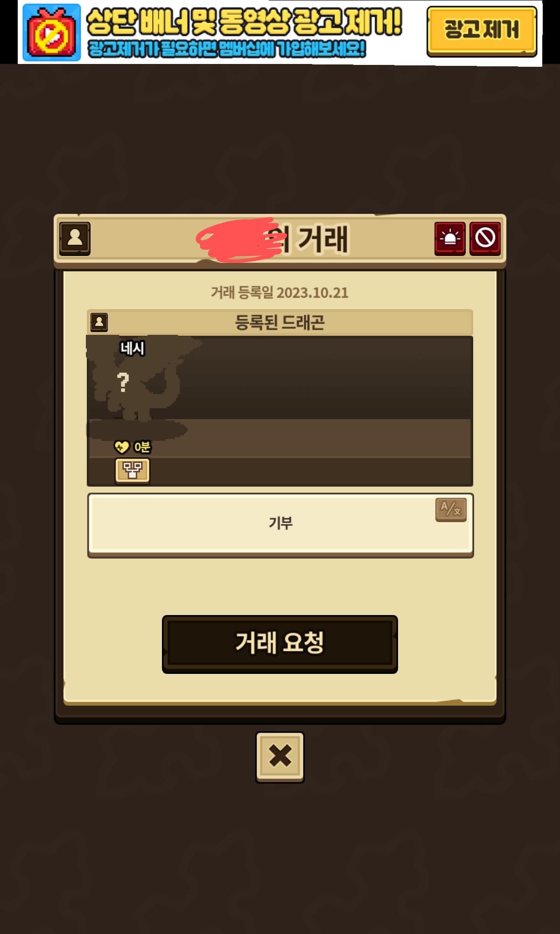
Task: Tap the yellow heart health icon
Action: click(121, 447)
